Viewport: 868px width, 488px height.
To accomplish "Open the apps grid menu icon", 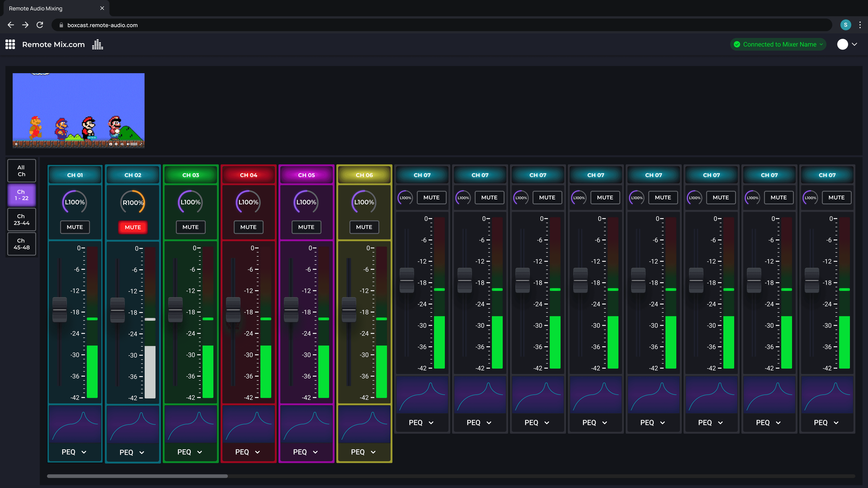I will pyautogui.click(x=10, y=45).
